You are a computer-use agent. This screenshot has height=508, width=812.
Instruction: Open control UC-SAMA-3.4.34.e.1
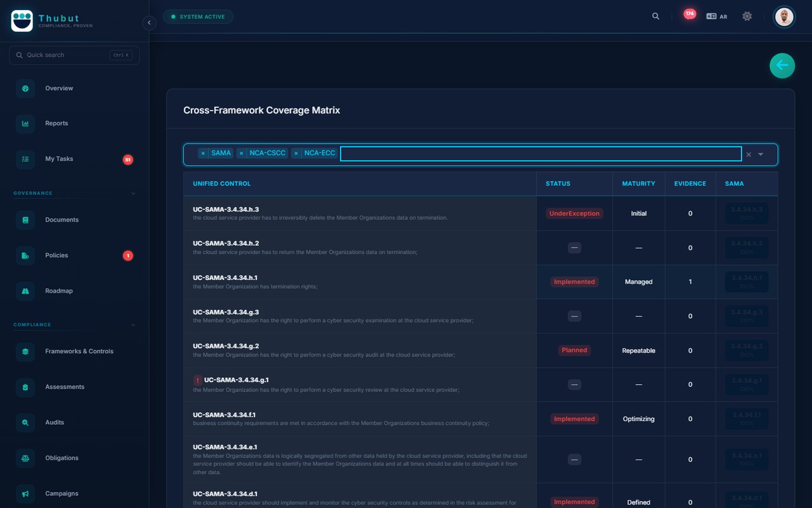pos(225,447)
